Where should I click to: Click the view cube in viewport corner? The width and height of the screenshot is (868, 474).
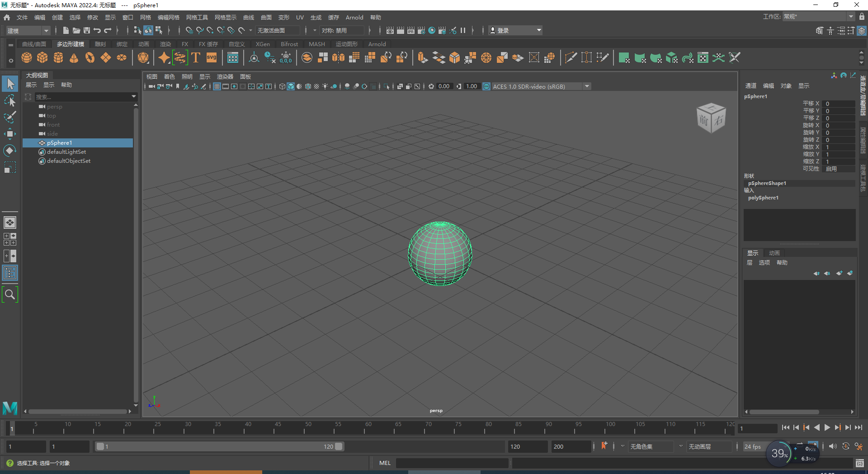click(x=711, y=118)
